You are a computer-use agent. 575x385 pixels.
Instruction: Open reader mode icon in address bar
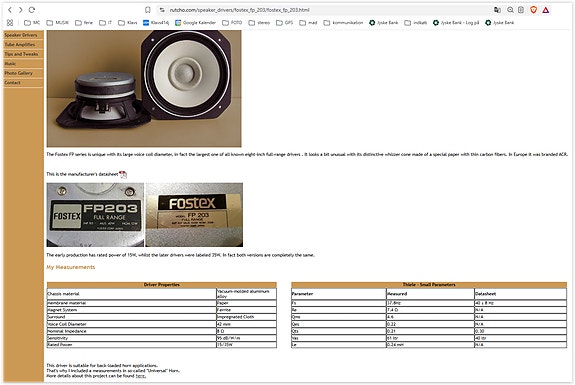[521, 10]
